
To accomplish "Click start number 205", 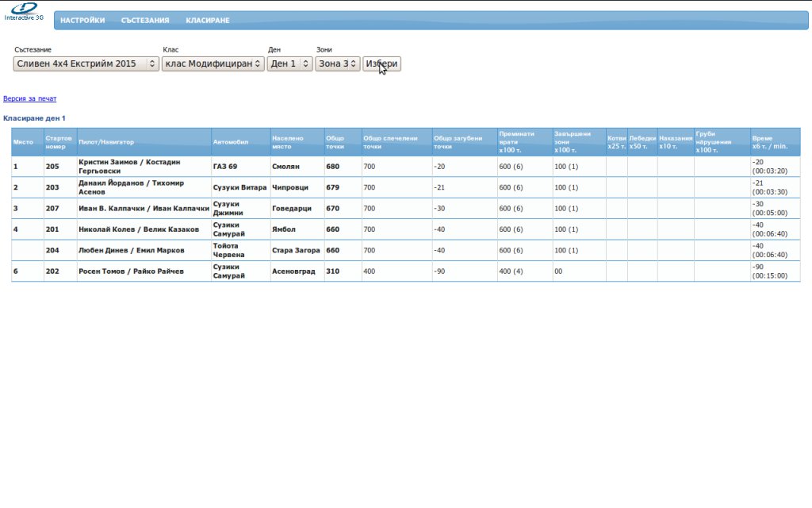I will click(x=52, y=167).
